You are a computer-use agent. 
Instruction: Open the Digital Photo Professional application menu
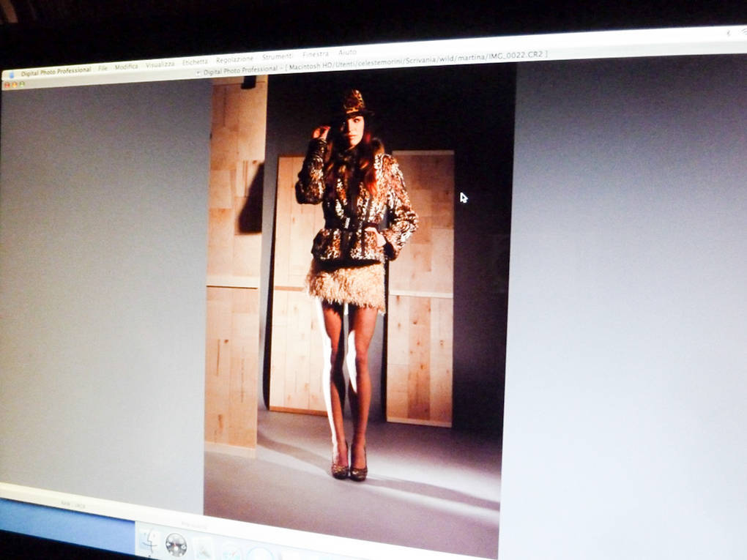pos(56,71)
